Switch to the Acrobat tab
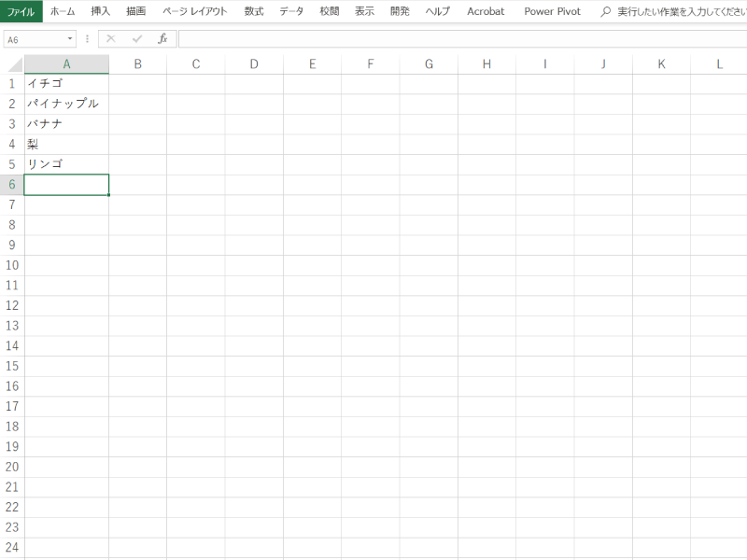 click(486, 12)
